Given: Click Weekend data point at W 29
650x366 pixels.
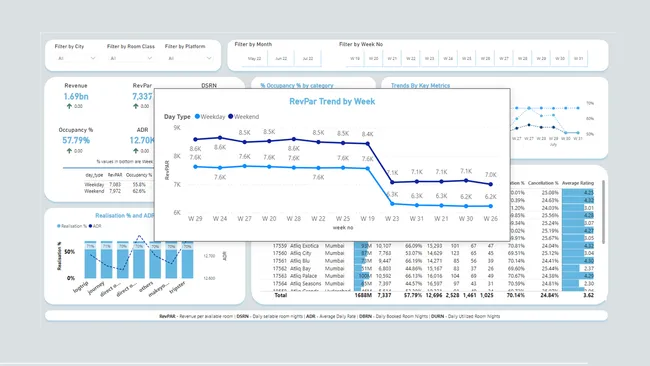Looking at the screenshot, I should pyautogui.click(x=195, y=139).
